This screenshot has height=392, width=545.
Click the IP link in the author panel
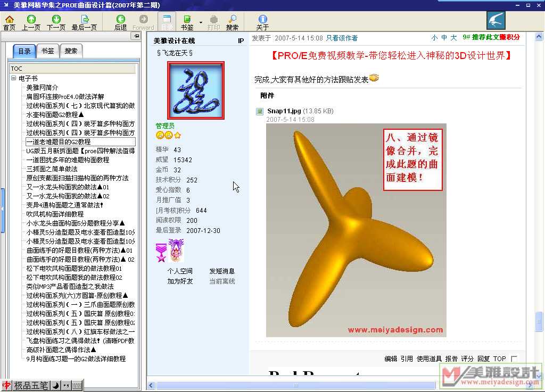pyautogui.click(x=241, y=40)
